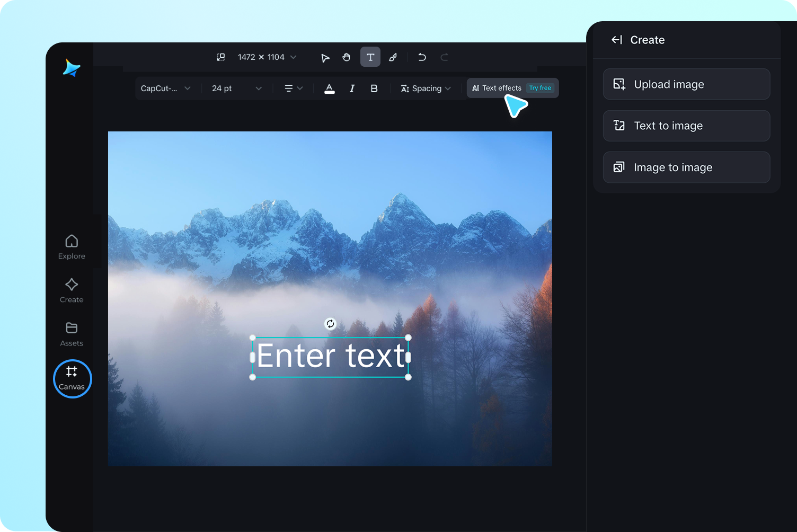Select the arrow selection tool

pos(325,57)
